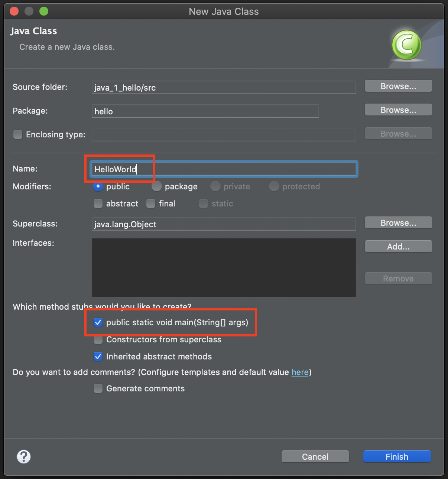
Task: Click the Source folder text field
Action: (224, 88)
